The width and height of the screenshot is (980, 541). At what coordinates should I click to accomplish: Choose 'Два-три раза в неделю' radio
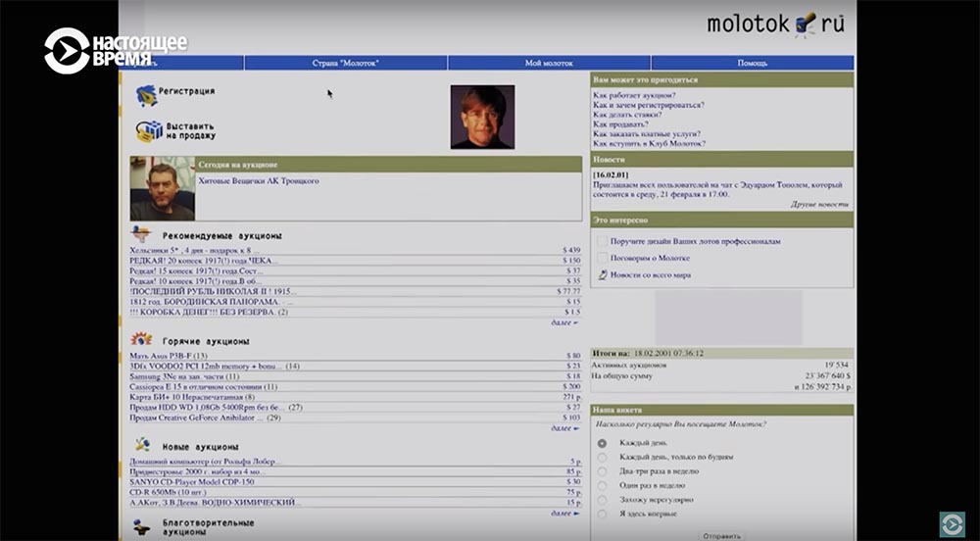602,471
